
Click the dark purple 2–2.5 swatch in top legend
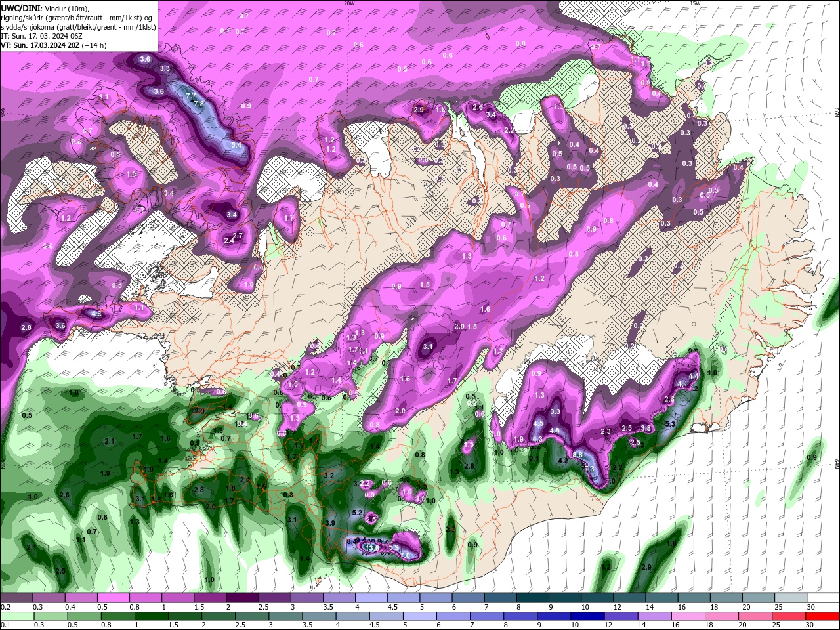click(x=243, y=598)
